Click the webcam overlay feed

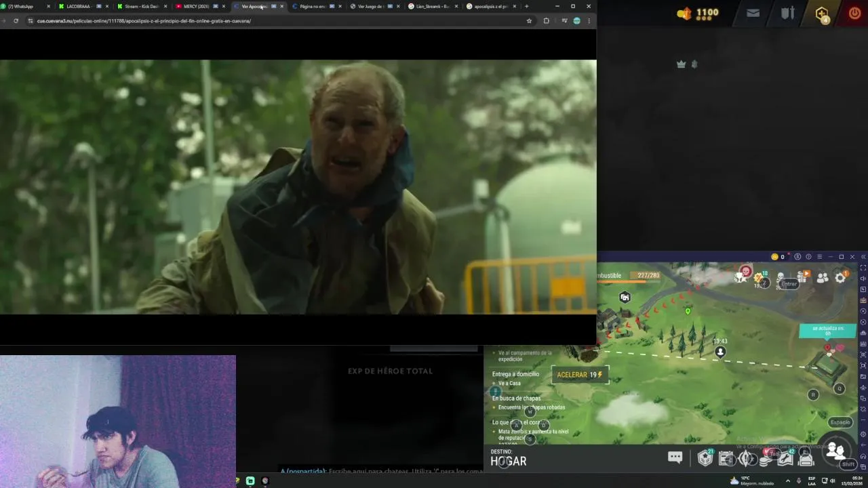click(x=118, y=422)
